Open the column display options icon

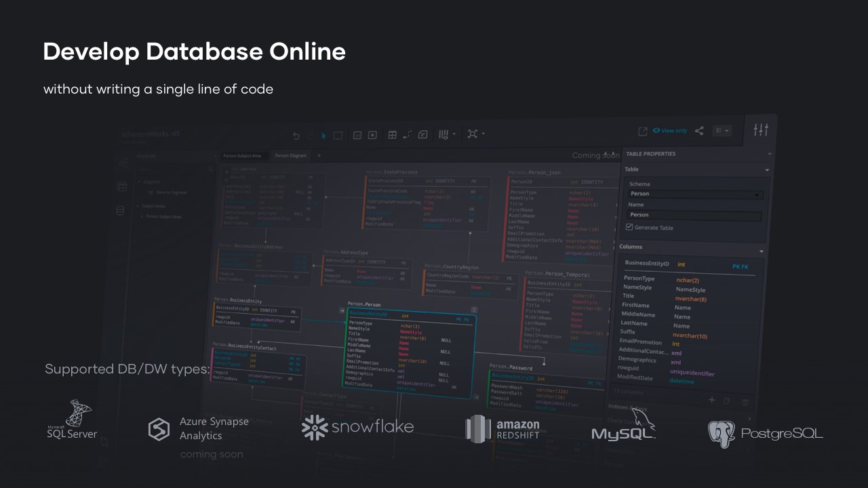443,134
